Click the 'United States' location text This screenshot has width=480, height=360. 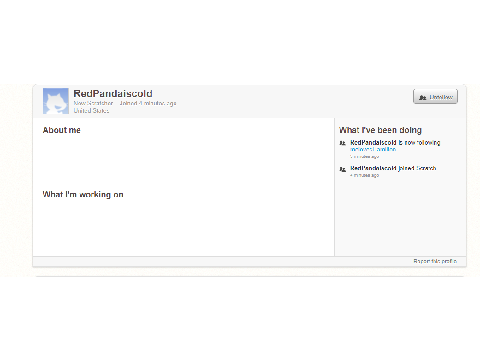pyautogui.click(x=91, y=111)
